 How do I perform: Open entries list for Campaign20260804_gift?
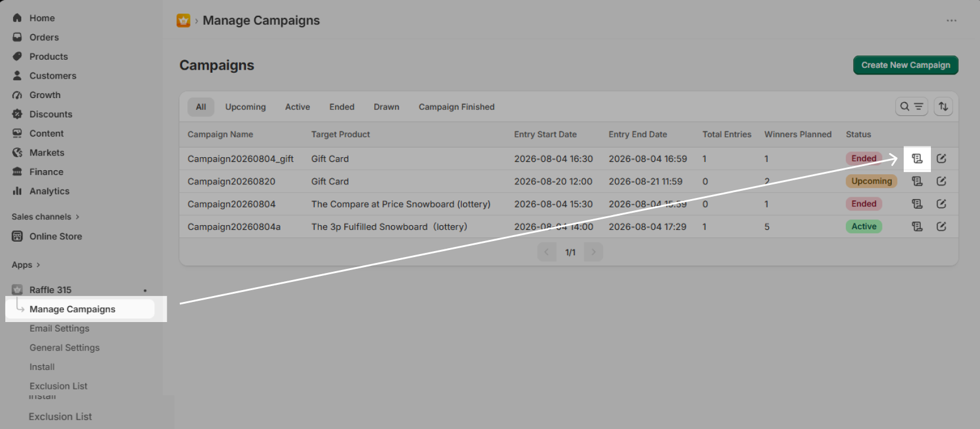point(917,158)
